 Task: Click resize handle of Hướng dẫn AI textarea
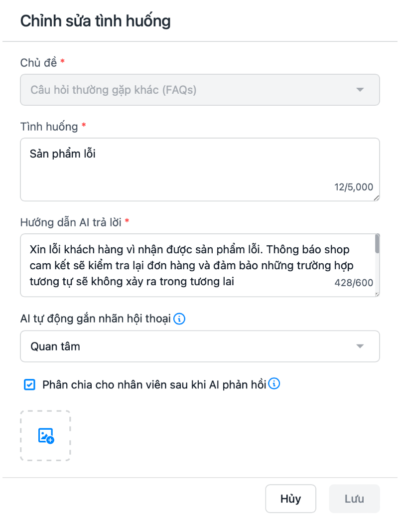coord(377,294)
